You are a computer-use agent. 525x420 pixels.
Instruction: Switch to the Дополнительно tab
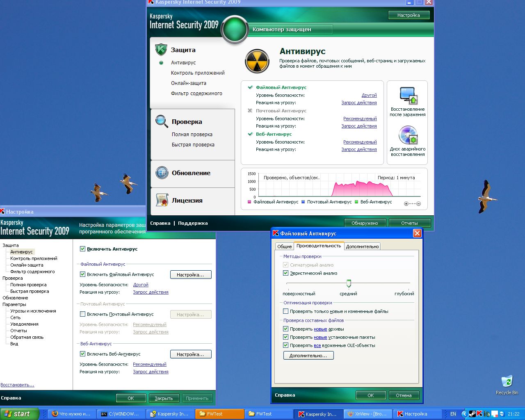click(x=362, y=247)
